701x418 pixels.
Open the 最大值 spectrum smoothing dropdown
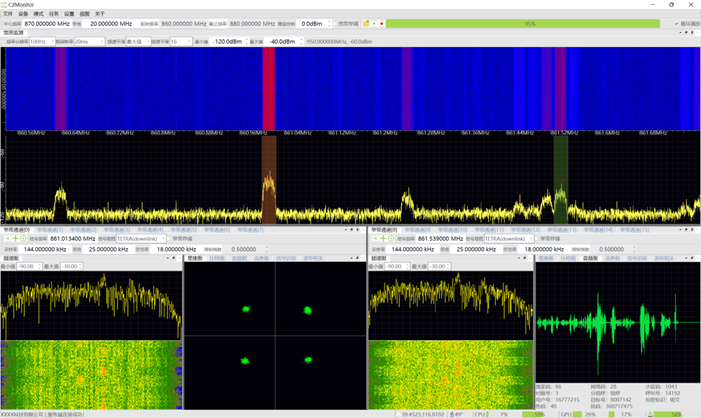[x=138, y=42]
